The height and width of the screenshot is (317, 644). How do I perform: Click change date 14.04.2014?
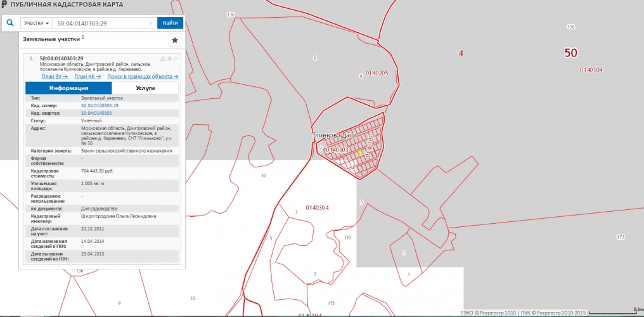[93, 241]
